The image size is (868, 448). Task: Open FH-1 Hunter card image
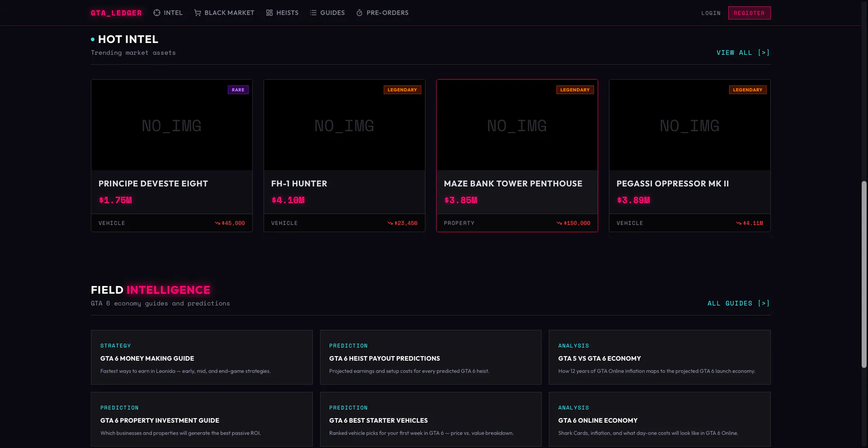coord(344,125)
